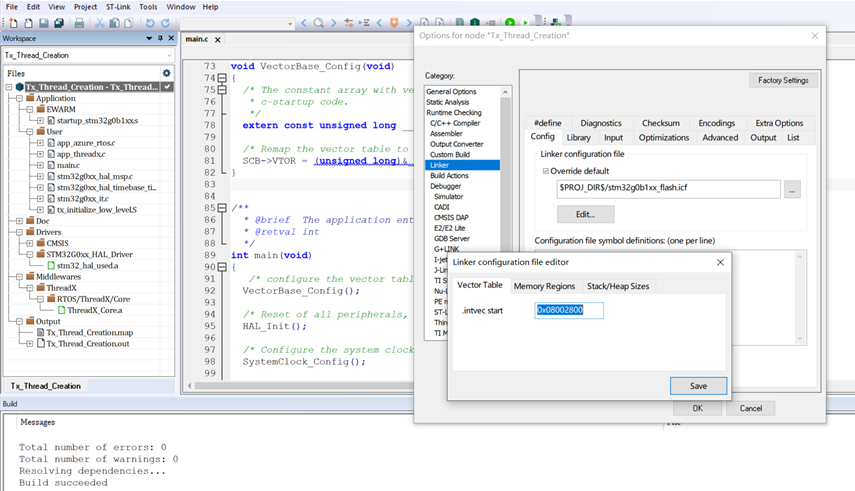Select app_threadx.c in the tree
The height and width of the screenshot is (491, 855).
tap(81, 154)
